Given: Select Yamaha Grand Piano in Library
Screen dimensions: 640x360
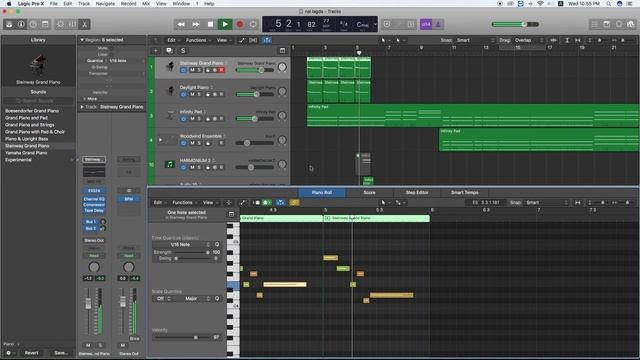Looking at the screenshot, I should pyautogui.click(x=26, y=153).
